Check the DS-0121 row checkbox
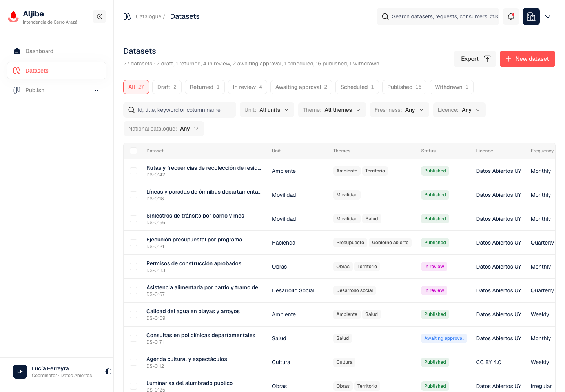Image resolution: width=565 pixels, height=392 pixels. pyautogui.click(x=133, y=243)
